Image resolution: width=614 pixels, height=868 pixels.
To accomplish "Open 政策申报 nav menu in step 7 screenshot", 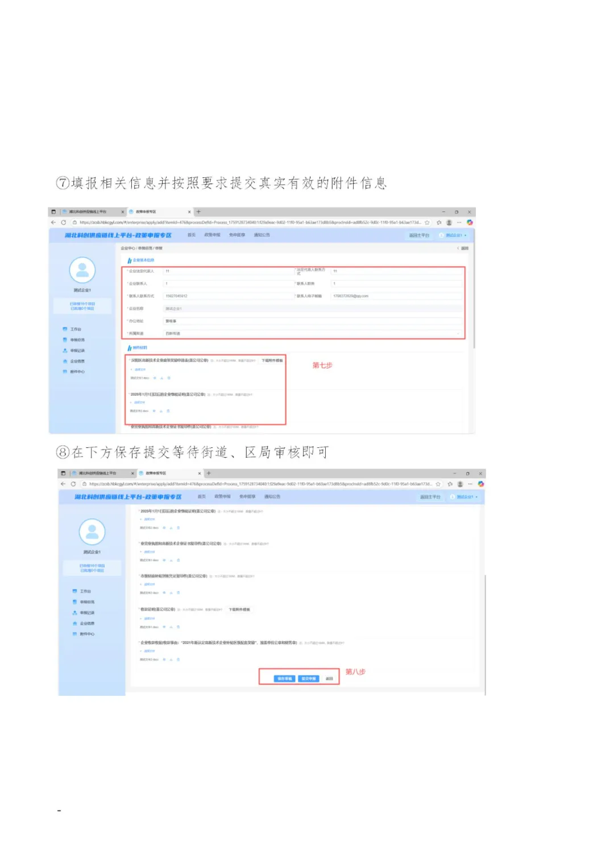I will click(212, 235).
